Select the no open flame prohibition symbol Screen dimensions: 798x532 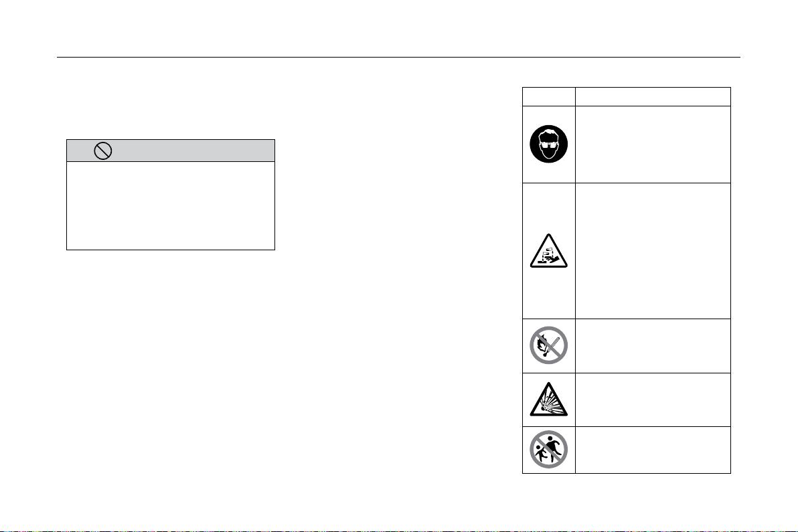point(549,345)
